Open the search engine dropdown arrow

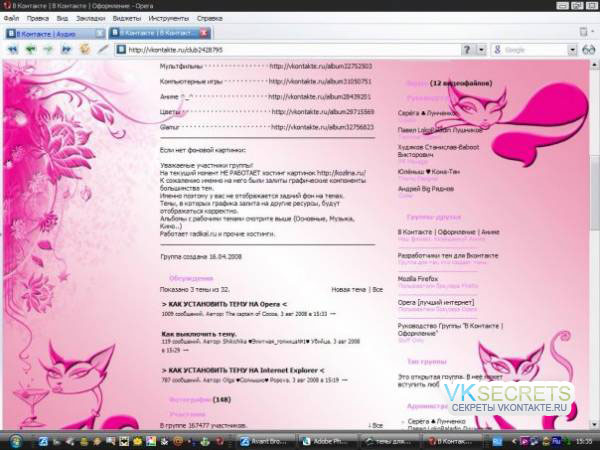572,50
